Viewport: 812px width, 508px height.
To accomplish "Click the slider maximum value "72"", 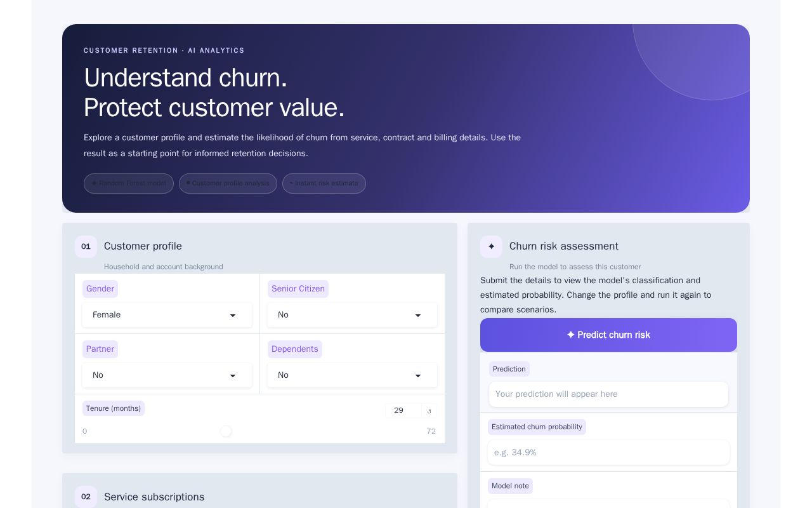I will pos(431,431).
